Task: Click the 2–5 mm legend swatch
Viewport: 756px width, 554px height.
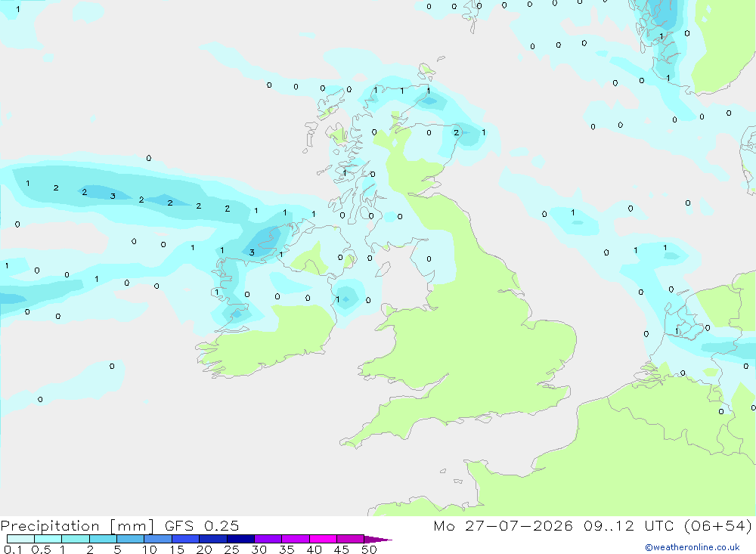Action: [x=103, y=539]
